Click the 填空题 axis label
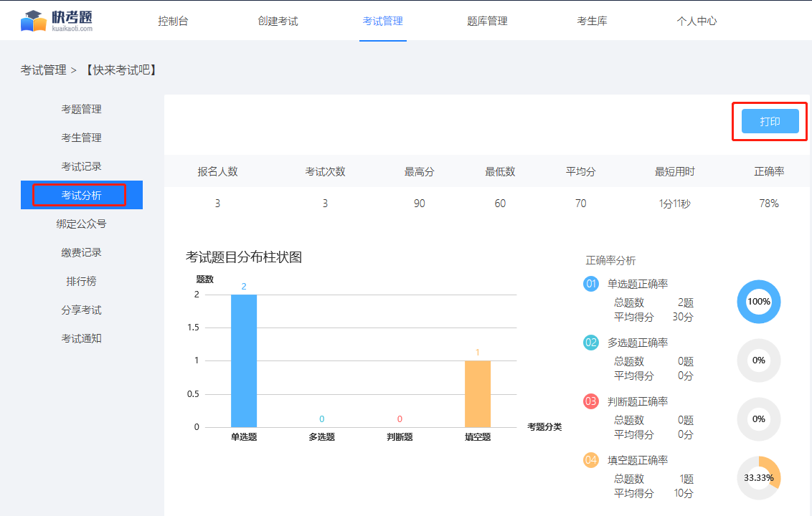This screenshot has height=516, width=812. click(x=478, y=437)
